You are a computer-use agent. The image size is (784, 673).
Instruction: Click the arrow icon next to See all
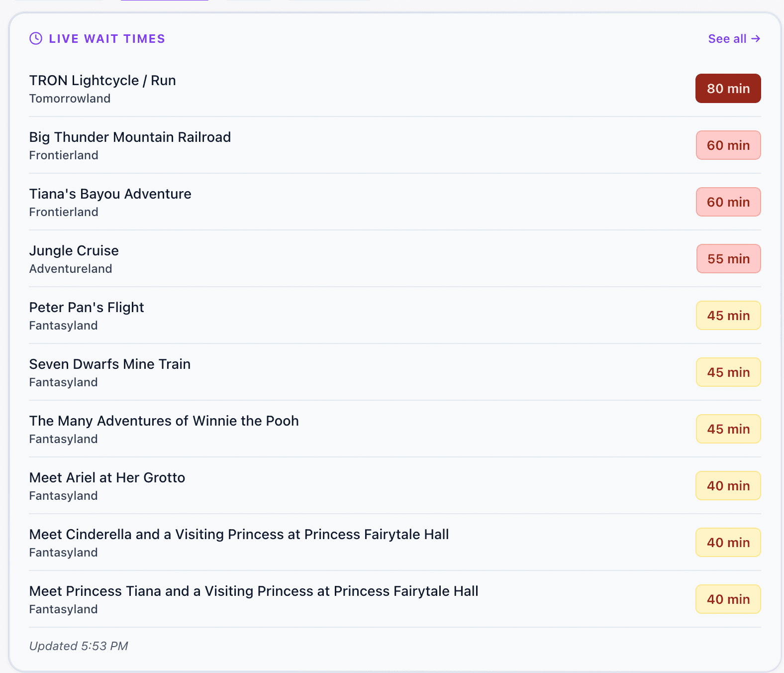tap(756, 38)
